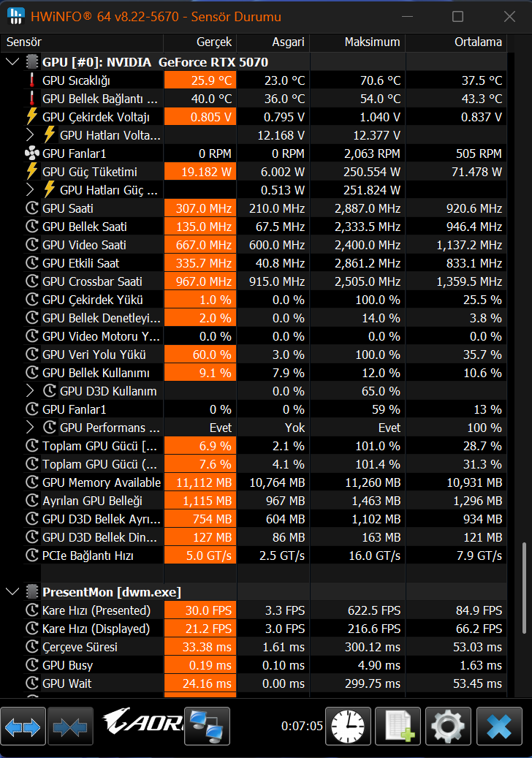Select the Kare Hızı (Displayed) row
Image resolution: width=532 pixels, height=758 pixels.
[x=265, y=629]
